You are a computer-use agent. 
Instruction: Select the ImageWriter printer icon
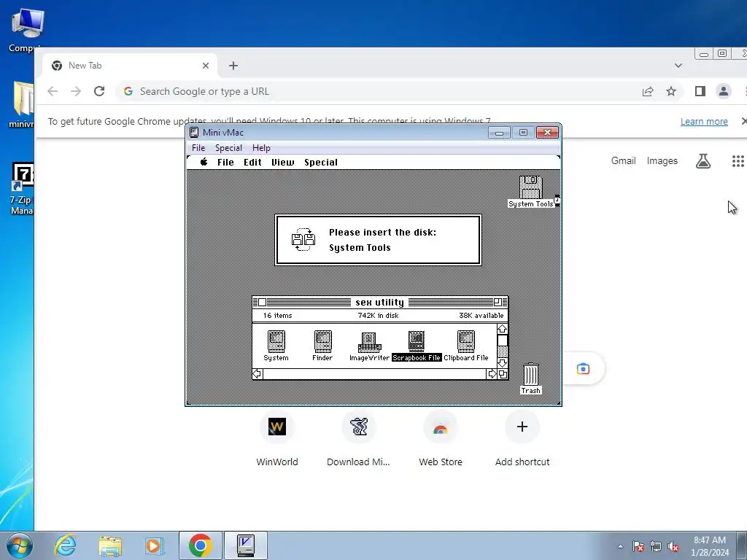tap(369, 346)
